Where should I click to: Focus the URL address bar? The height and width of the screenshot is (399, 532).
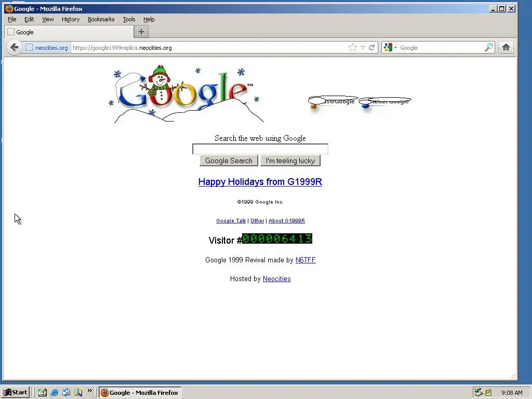(x=209, y=48)
